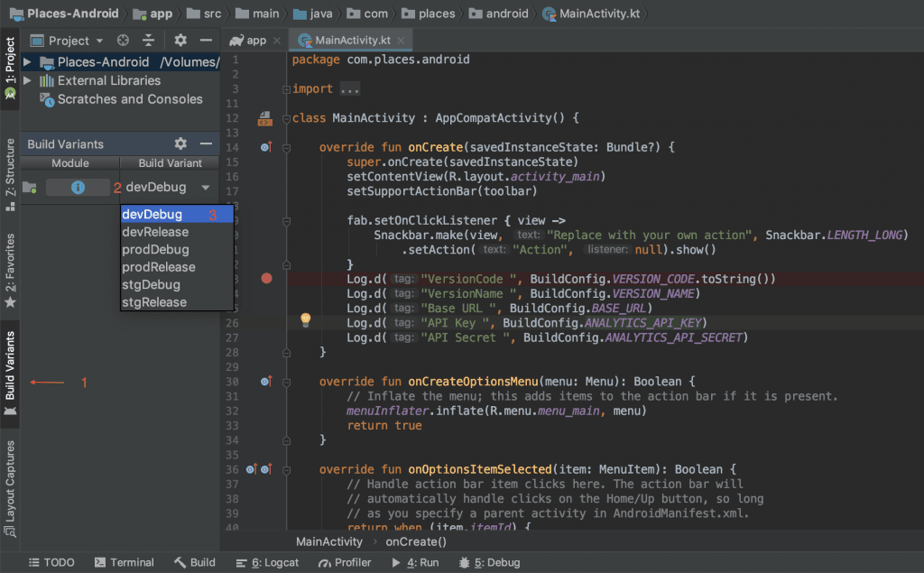Image resolution: width=924 pixels, height=573 pixels.
Task: Click the first override icon on line 36
Action: [251, 469]
